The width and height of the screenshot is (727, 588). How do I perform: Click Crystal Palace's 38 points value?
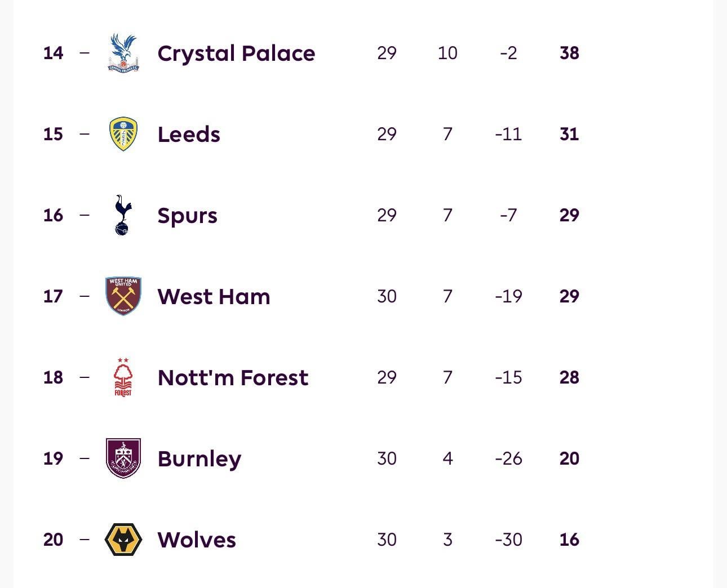point(569,53)
